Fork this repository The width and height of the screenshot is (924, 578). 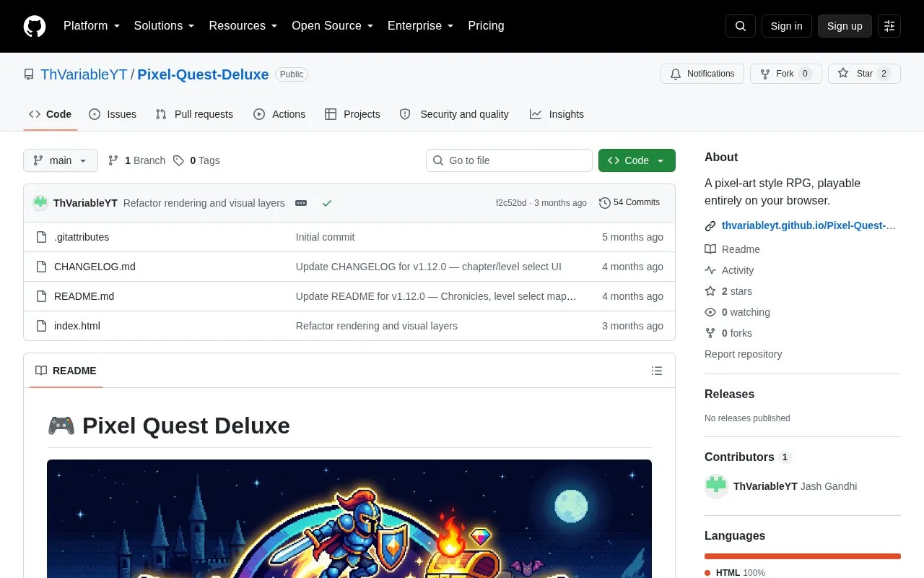click(x=786, y=74)
